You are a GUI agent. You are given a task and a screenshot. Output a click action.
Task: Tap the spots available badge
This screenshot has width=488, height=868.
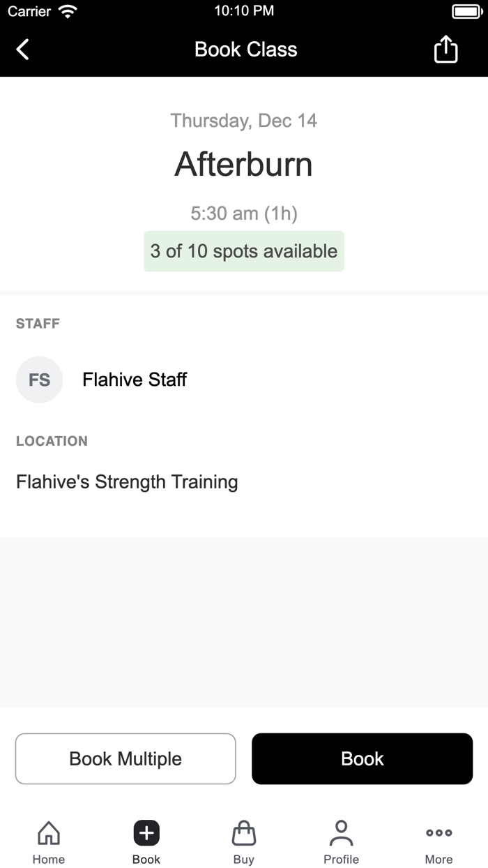(x=243, y=251)
